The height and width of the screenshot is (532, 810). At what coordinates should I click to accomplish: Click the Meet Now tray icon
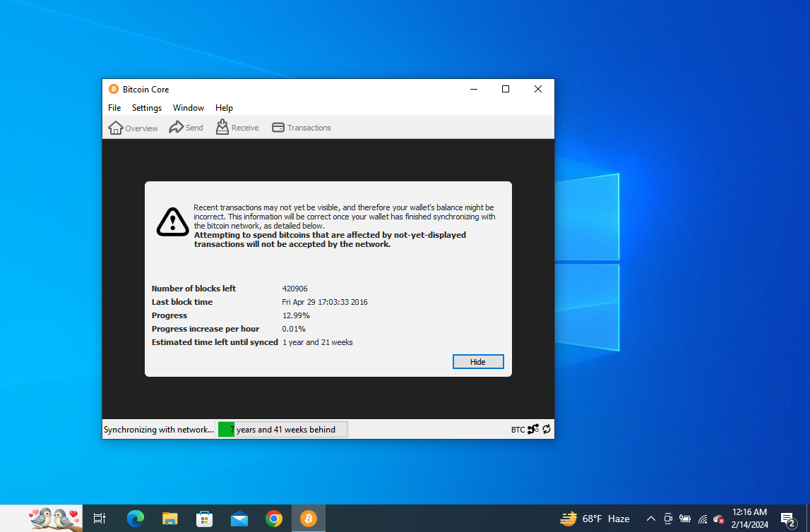coord(668,519)
